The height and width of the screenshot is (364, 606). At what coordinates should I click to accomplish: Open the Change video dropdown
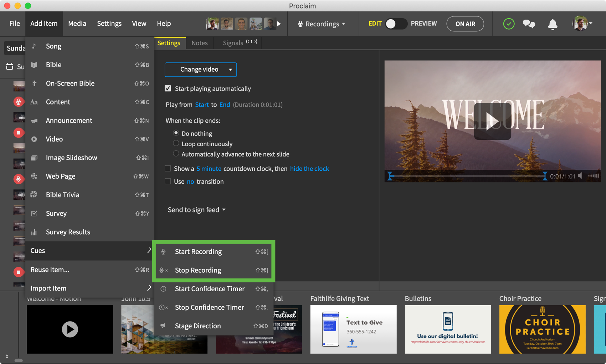pyautogui.click(x=201, y=70)
